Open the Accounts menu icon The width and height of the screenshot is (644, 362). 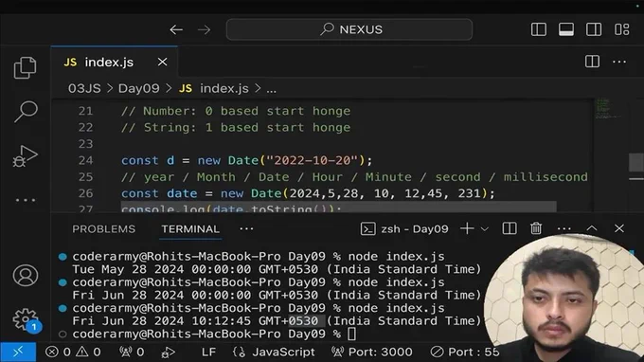click(x=25, y=276)
